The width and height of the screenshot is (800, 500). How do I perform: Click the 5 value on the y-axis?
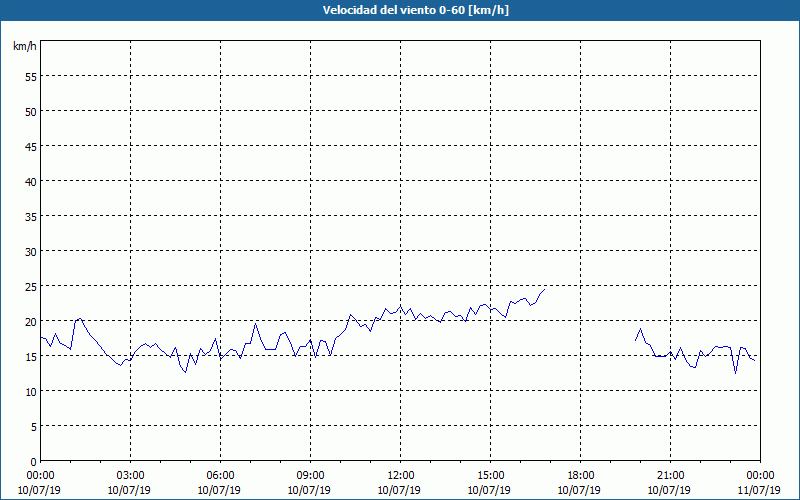pos(34,427)
